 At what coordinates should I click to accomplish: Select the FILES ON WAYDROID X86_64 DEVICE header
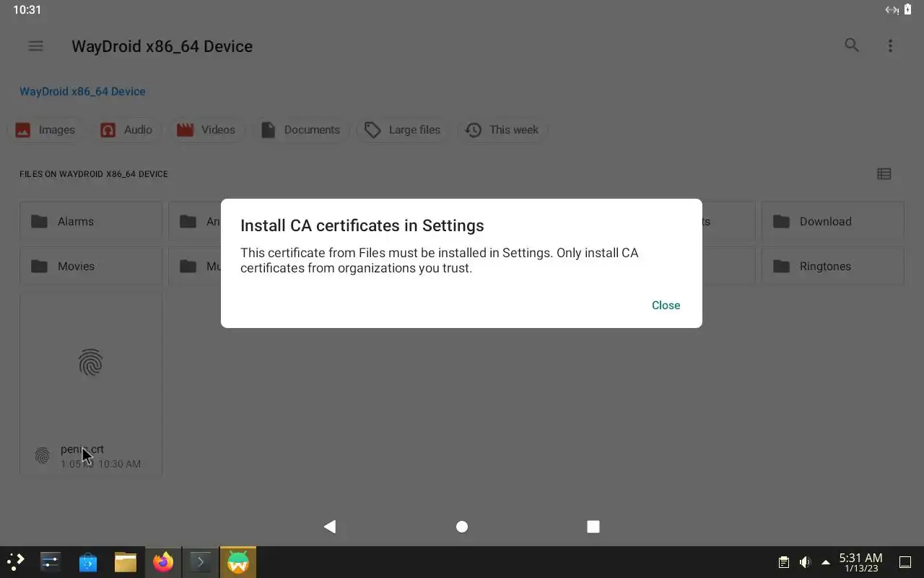tap(94, 174)
